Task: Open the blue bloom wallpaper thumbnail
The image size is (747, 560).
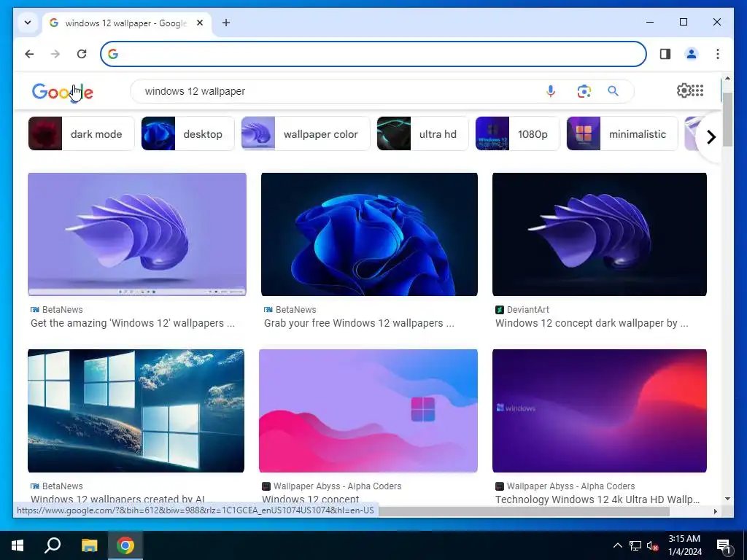Action: [369, 234]
